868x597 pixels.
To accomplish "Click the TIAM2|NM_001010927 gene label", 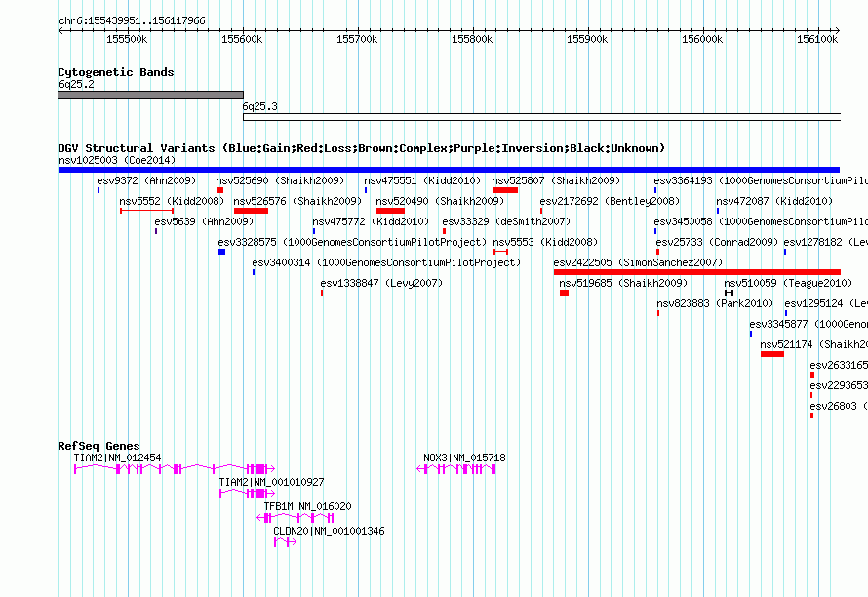I will pyautogui.click(x=272, y=482).
